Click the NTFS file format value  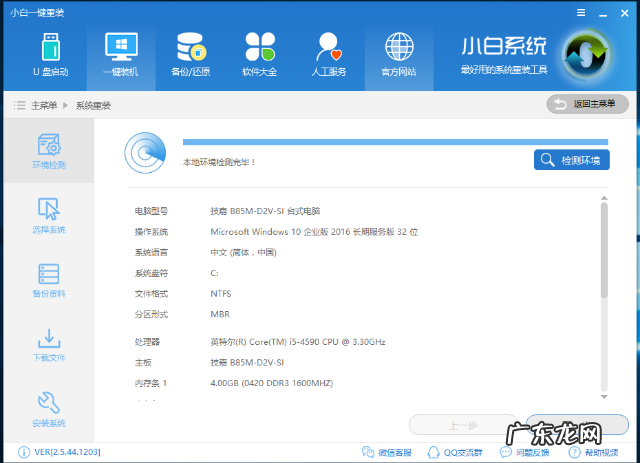coord(221,294)
